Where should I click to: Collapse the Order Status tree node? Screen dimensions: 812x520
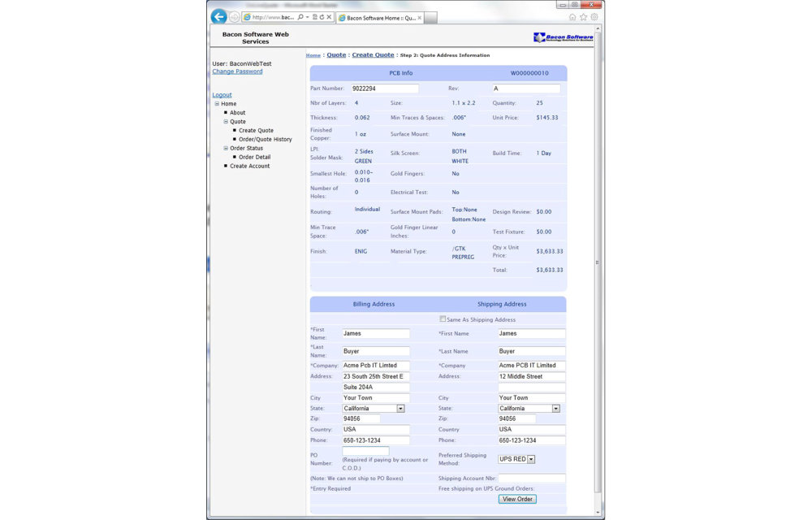pyautogui.click(x=226, y=148)
